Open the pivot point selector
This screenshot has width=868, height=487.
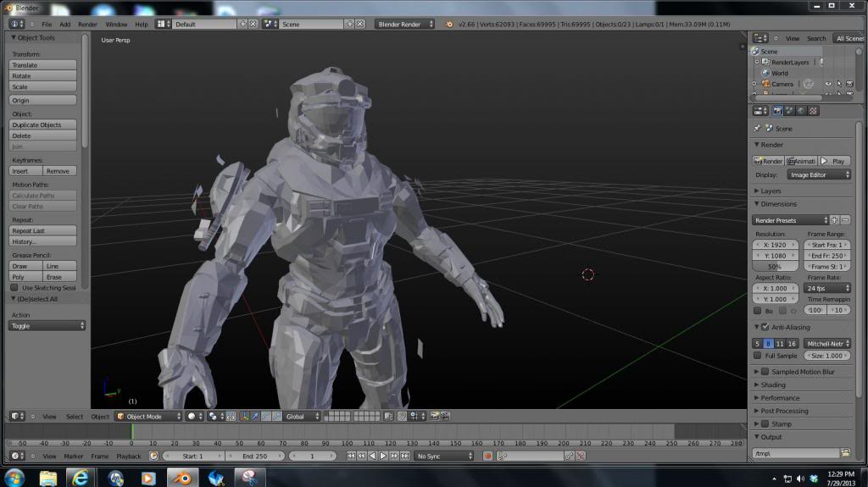pos(215,416)
